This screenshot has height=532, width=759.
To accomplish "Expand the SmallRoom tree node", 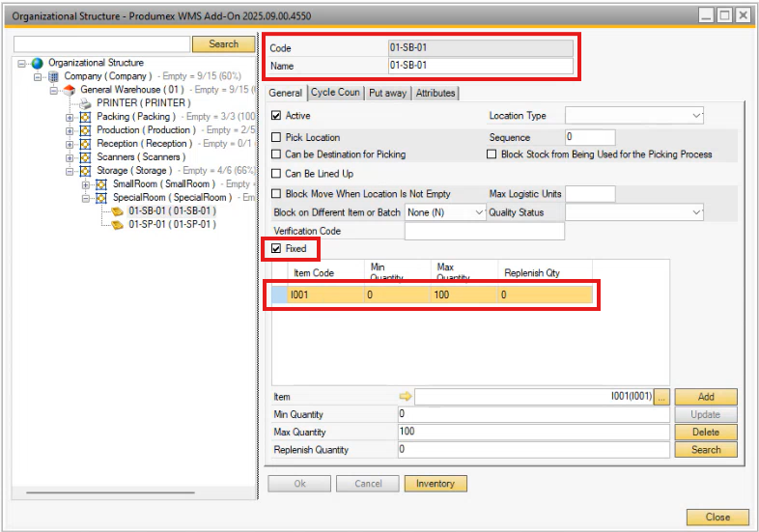I will (85, 184).
